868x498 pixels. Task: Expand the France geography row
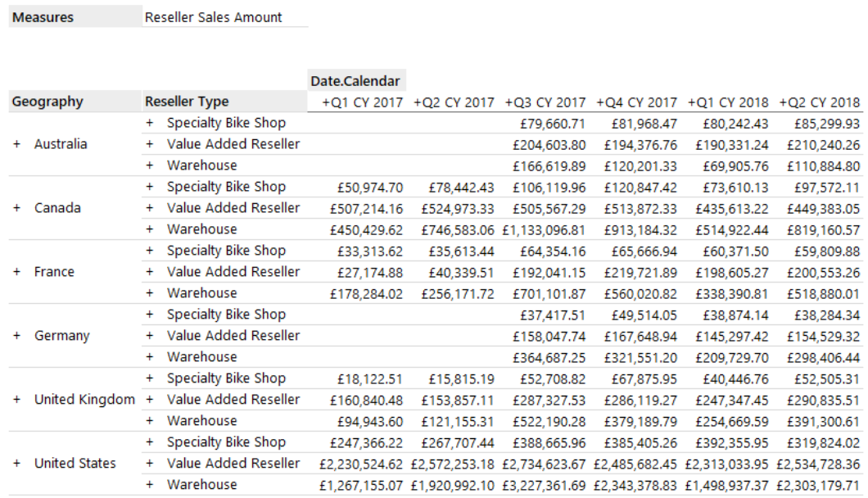(16, 272)
